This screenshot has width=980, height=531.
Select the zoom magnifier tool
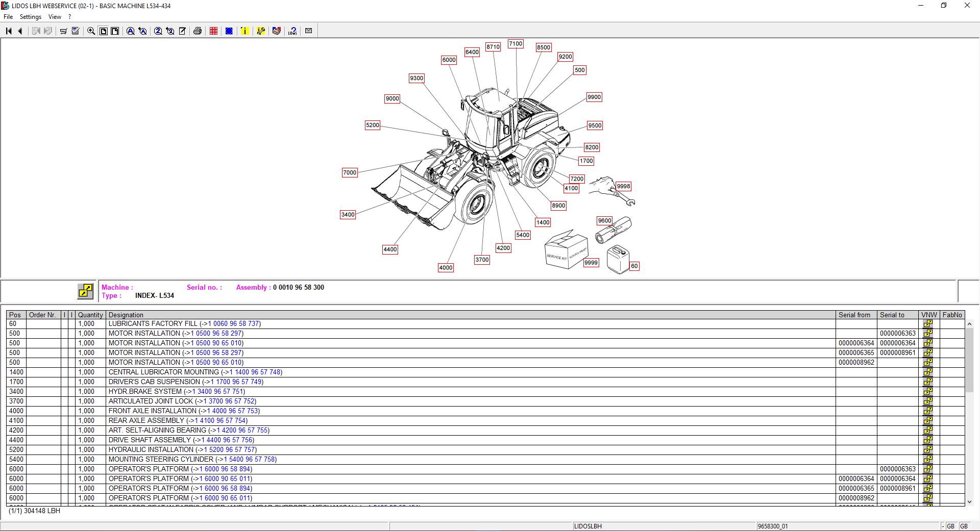[90, 31]
